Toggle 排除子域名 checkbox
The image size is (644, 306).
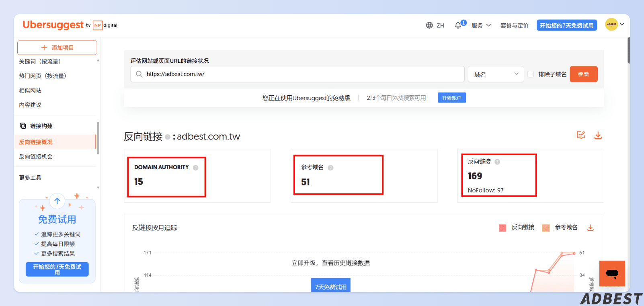531,74
